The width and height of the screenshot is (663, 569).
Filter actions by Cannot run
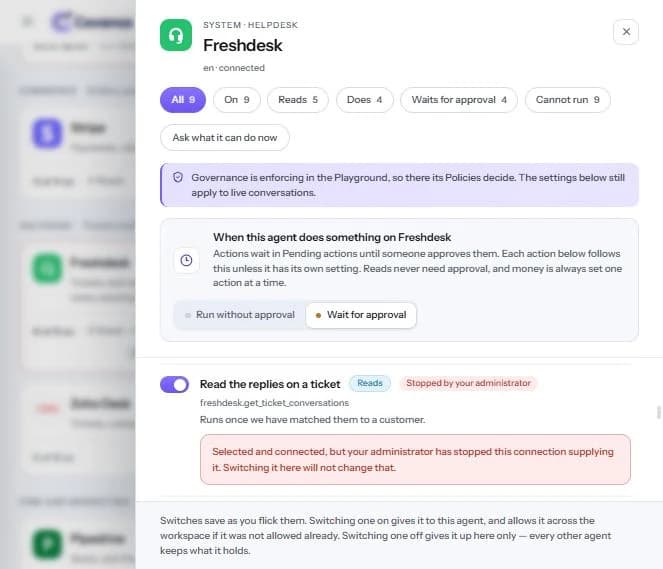[x=567, y=100]
